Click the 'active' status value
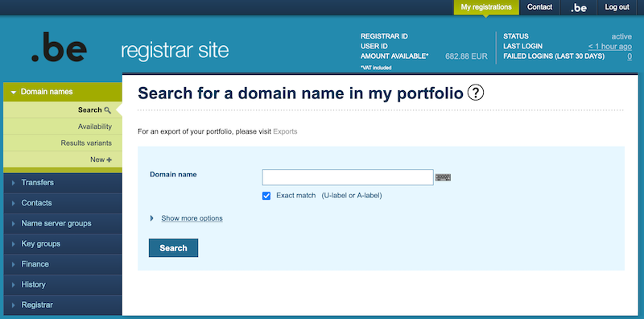Screen dimensions: 644x319 click(x=621, y=36)
